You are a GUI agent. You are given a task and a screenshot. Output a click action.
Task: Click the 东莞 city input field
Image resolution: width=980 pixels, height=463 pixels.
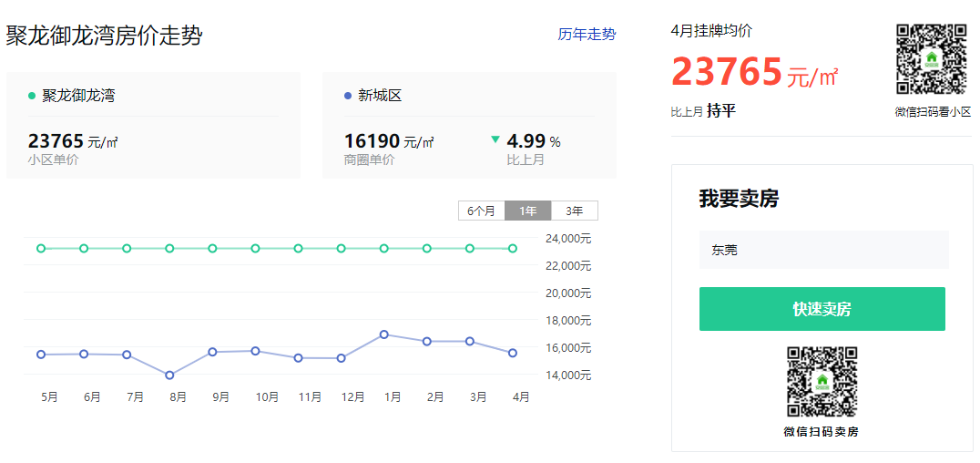(x=823, y=250)
